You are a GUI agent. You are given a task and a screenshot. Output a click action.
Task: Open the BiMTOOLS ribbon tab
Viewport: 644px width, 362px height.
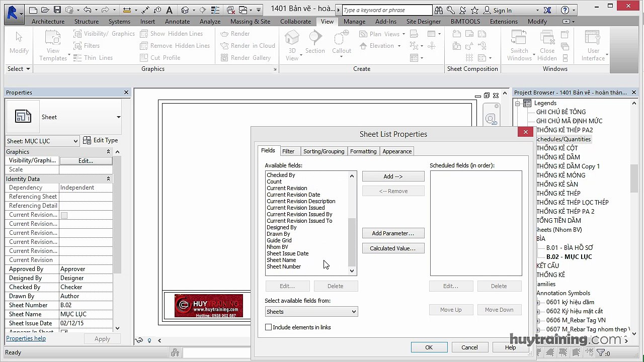465,22
